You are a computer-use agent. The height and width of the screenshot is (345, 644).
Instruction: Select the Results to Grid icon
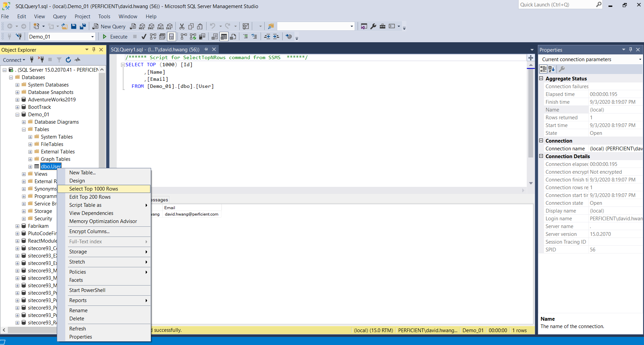click(x=224, y=36)
